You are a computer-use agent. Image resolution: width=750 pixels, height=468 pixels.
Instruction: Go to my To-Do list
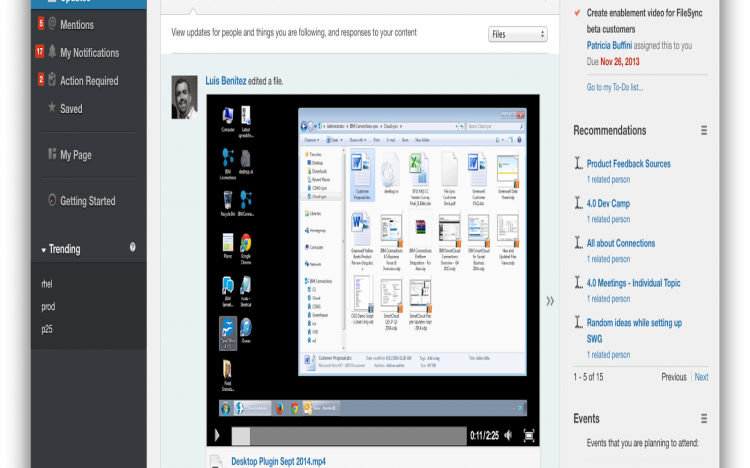point(615,87)
